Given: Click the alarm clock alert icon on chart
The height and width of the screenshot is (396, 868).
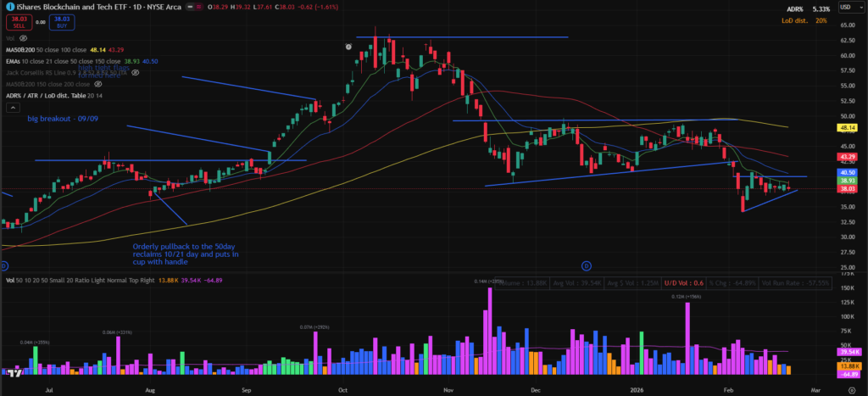Looking at the screenshot, I should click(348, 46).
